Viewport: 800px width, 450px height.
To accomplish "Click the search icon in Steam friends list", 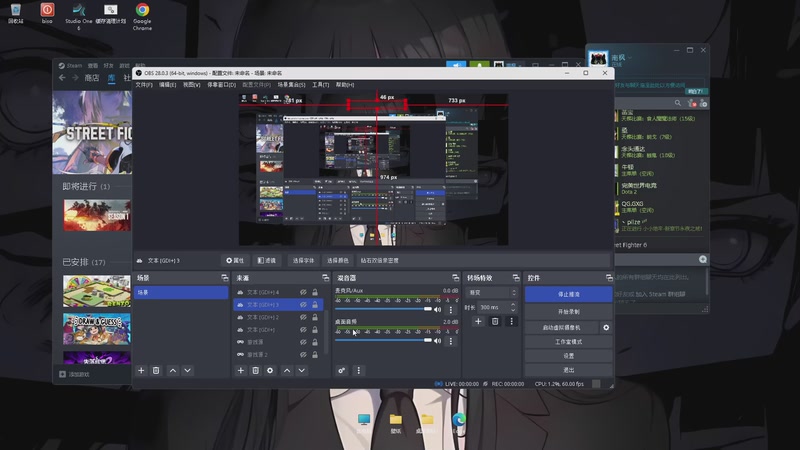I will pos(678,103).
